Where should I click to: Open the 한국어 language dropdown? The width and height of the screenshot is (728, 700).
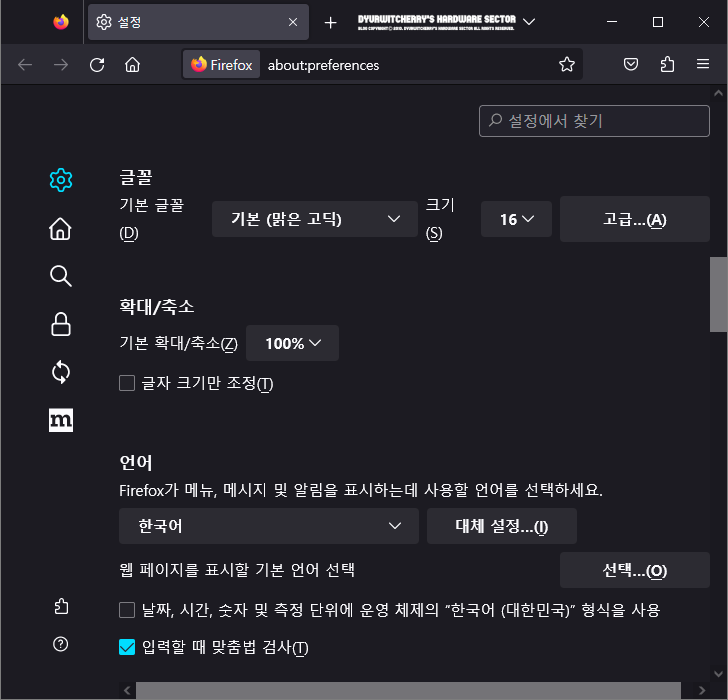tap(269, 526)
